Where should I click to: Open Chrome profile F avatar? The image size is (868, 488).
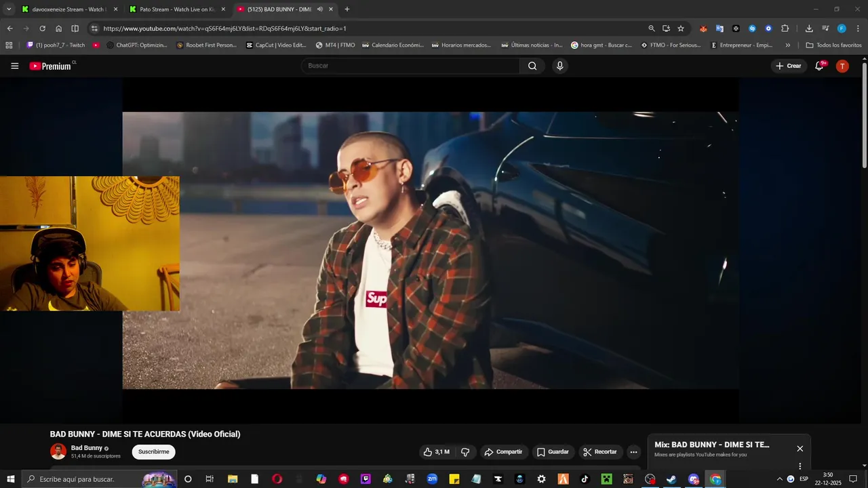(842, 28)
